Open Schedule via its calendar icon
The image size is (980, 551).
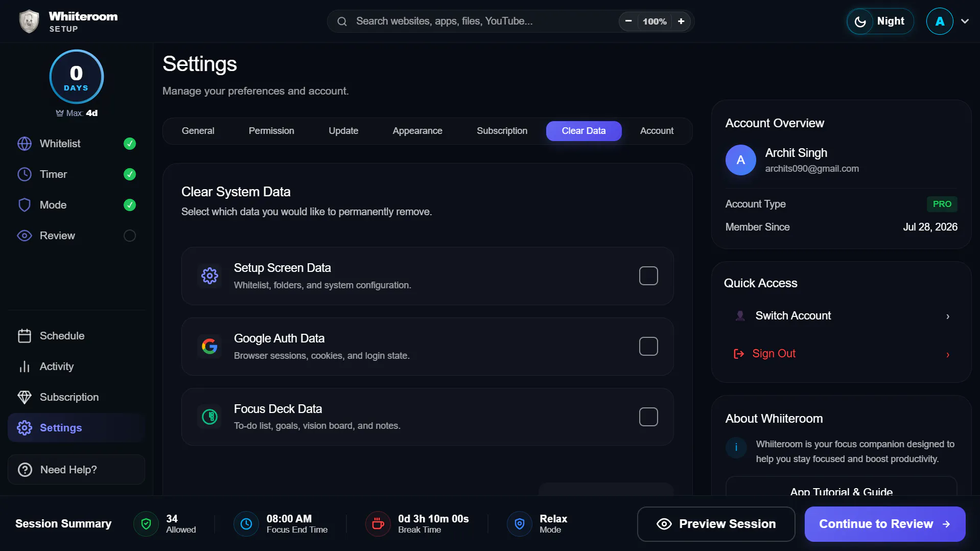[x=25, y=336]
